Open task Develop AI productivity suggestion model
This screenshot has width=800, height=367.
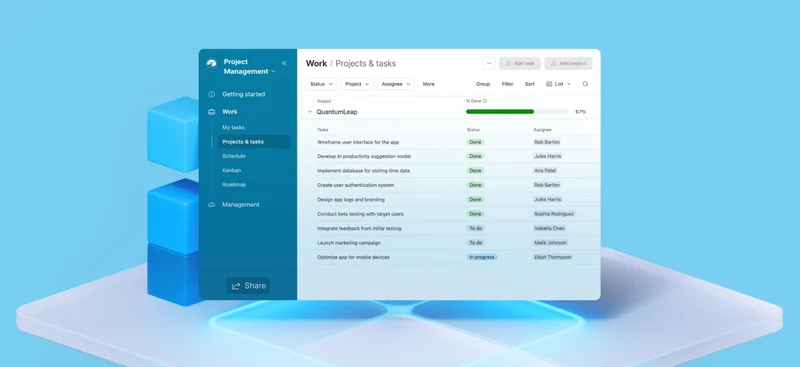pyautogui.click(x=364, y=157)
